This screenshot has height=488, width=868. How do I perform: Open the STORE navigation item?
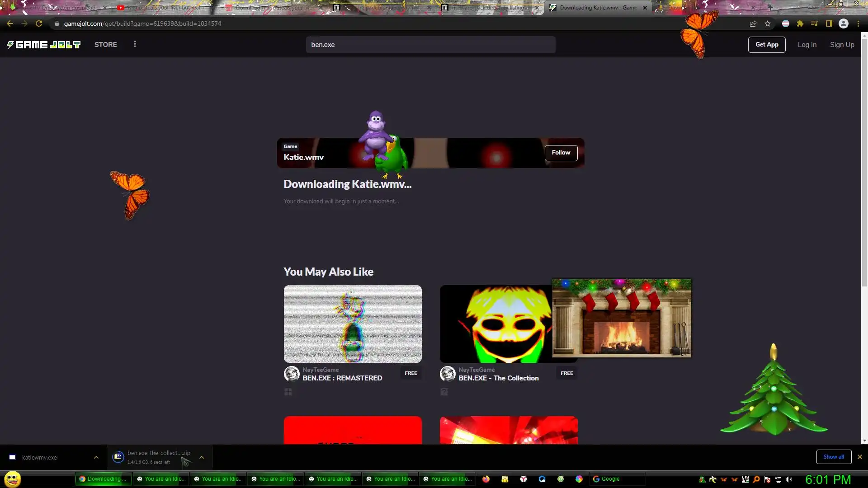tap(105, 44)
